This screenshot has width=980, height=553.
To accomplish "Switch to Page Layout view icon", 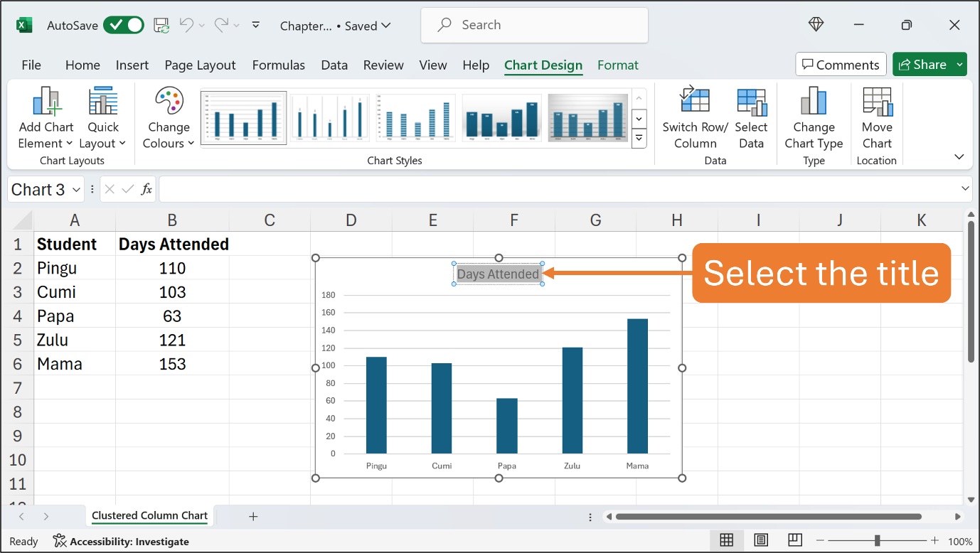I will [760, 541].
